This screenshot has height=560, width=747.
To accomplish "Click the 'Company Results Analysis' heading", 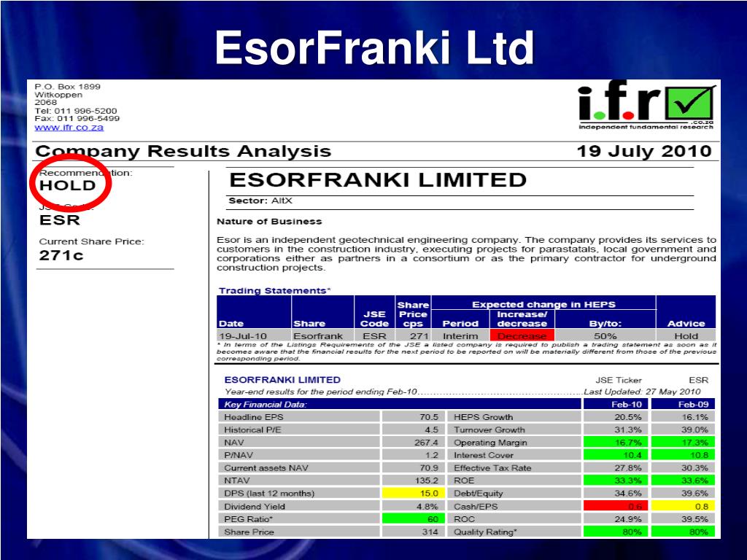I will point(183,152).
